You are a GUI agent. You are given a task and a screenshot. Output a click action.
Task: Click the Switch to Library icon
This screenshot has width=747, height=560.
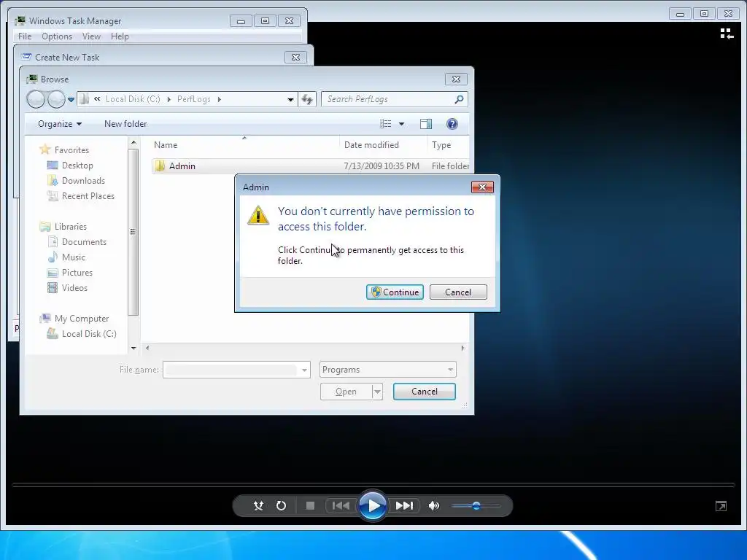point(727,34)
